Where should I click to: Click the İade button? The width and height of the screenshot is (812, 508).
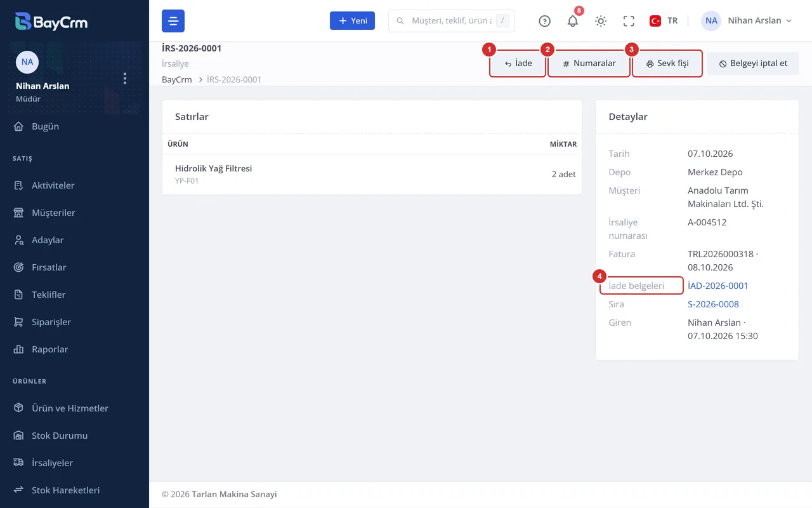click(518, 63)
